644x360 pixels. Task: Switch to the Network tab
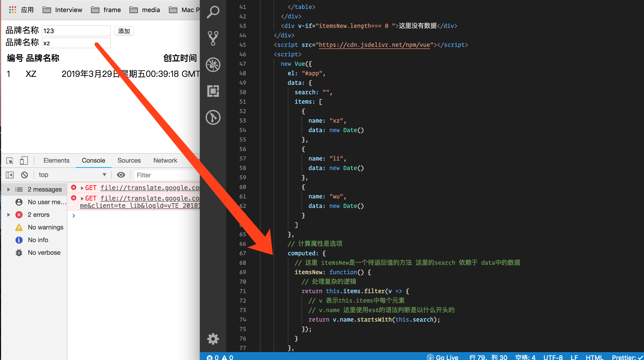165,161
